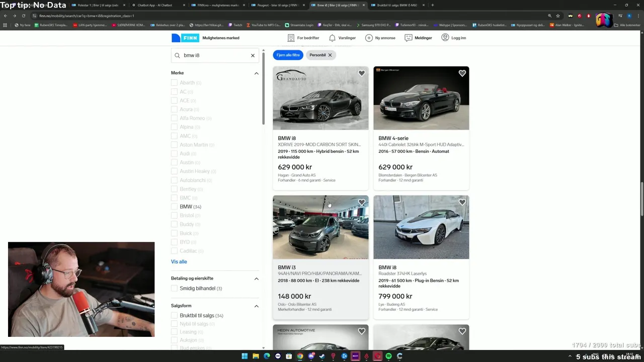Click the sidebar filter scrollbar
Viewport: 644px width, 362px height.
tap(263, 88)
